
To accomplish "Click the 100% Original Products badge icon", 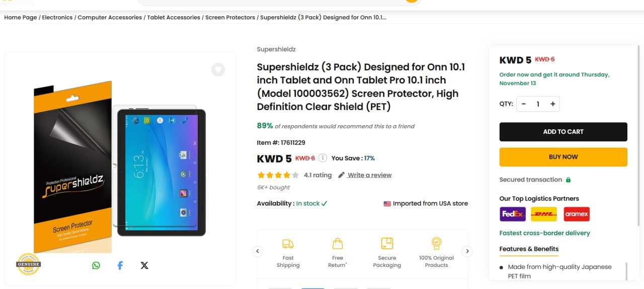I will point(437,244).
